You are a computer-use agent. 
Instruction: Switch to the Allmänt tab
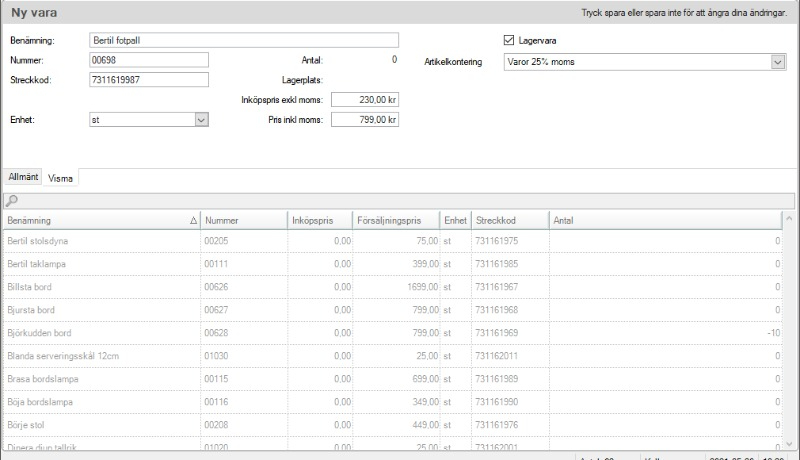click(x=23, y=177)
